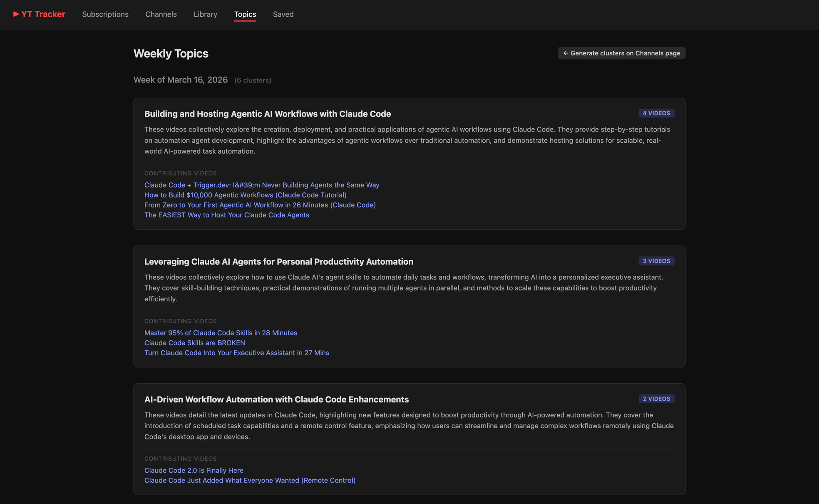Viewport: 819px width, 504px height.
Task: Click the Leveraging Claude AI Agents cluster title
Action: [279, 261]
